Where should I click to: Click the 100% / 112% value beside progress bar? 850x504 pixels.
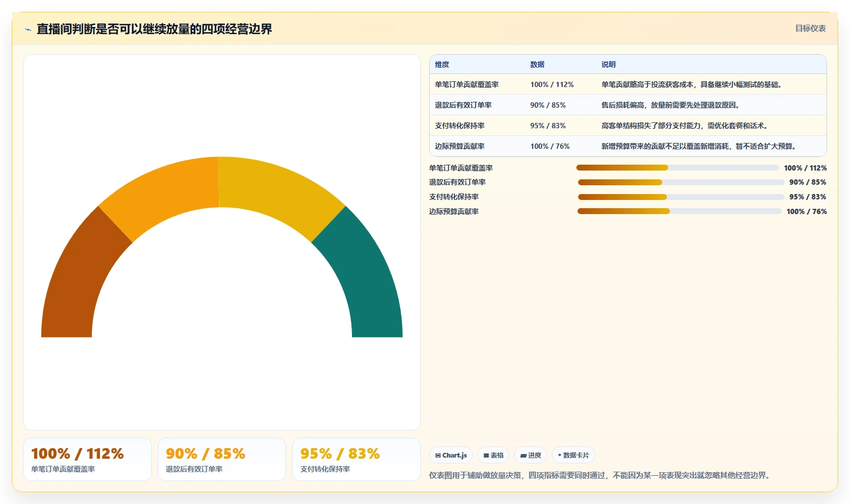805,168
